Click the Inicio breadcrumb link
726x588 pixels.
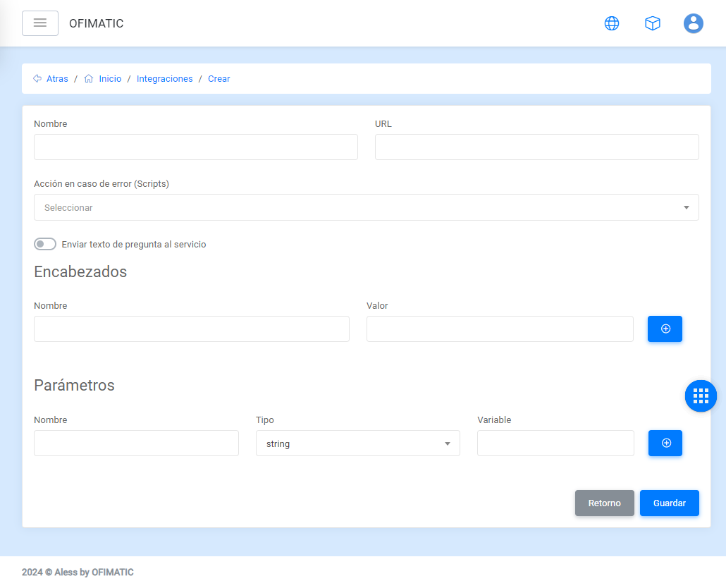coord(110,79)
